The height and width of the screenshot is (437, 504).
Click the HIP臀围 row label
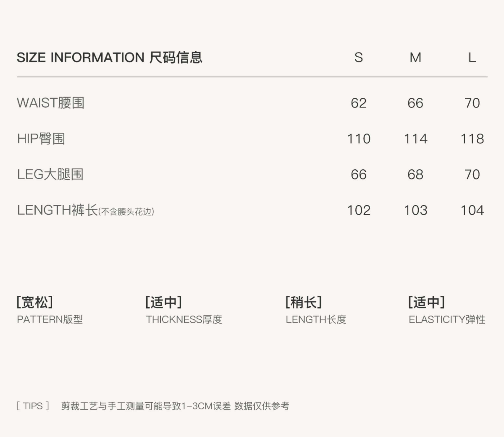41,139
